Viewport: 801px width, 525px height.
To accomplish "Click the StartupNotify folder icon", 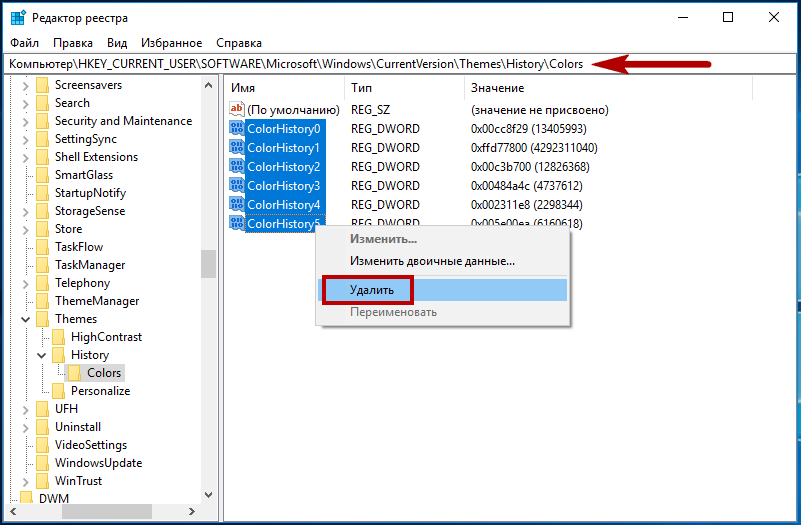I will [42, 193].
